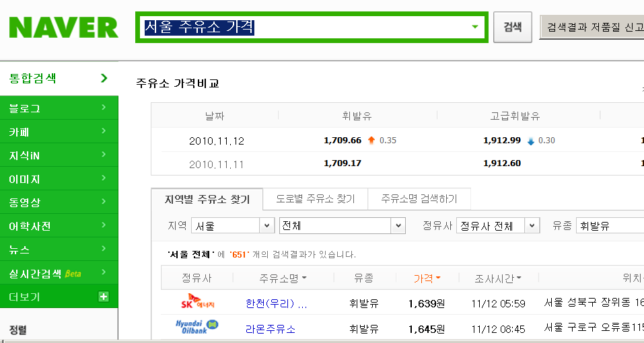Screen dimensions: 644x343
Task: Open the 라온주유소 station link
Action: coord(271,329)
